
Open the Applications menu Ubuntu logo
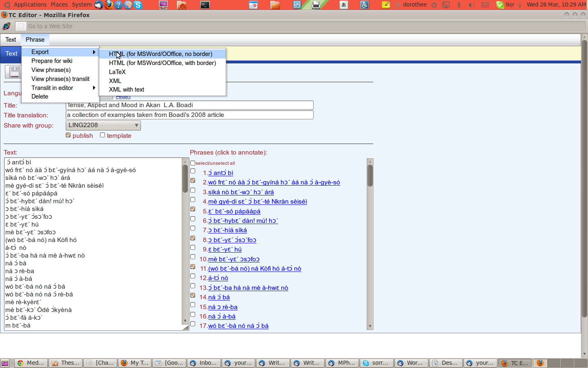7,4
